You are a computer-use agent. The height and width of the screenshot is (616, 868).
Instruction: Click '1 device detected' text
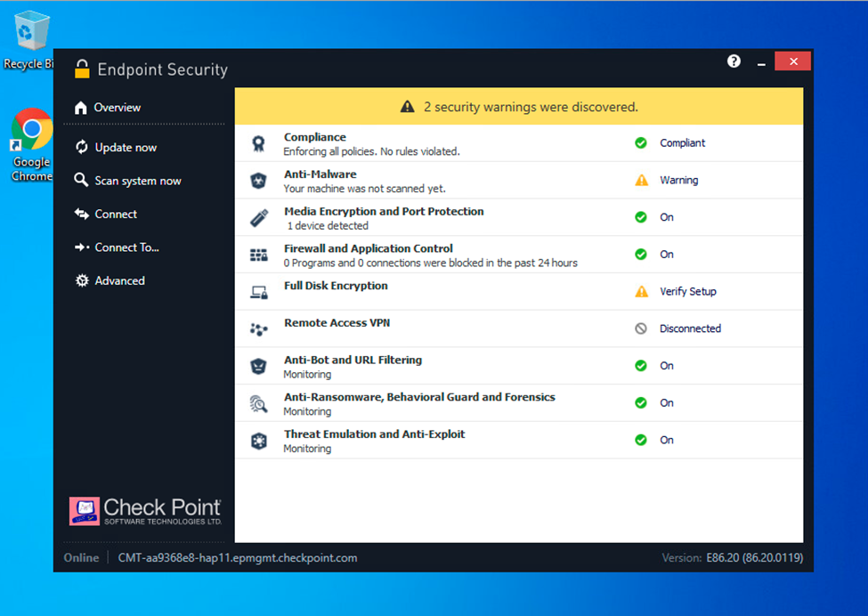click(x=328, y=226)
